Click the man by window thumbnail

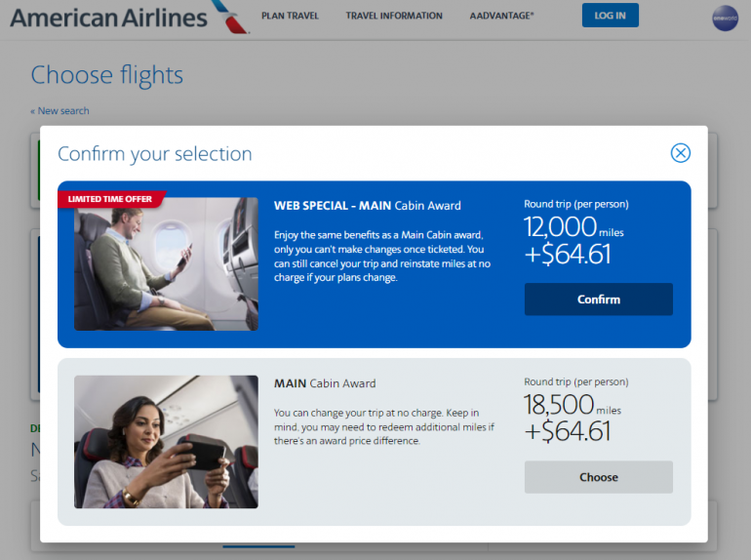166,264
